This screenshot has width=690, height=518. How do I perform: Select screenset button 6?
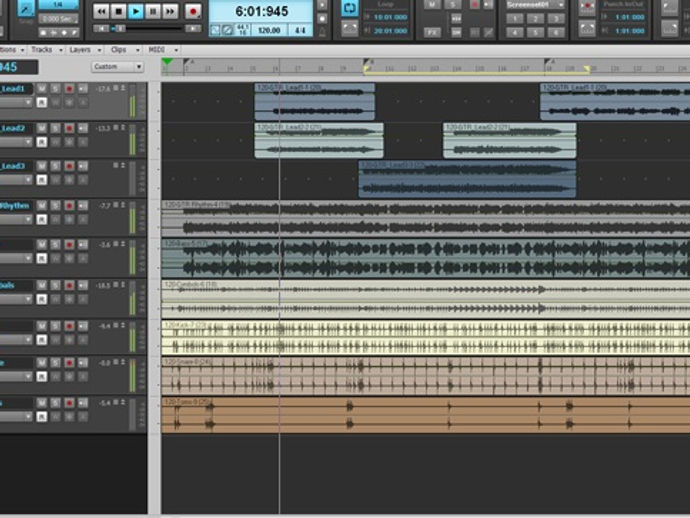coord(556,33)
